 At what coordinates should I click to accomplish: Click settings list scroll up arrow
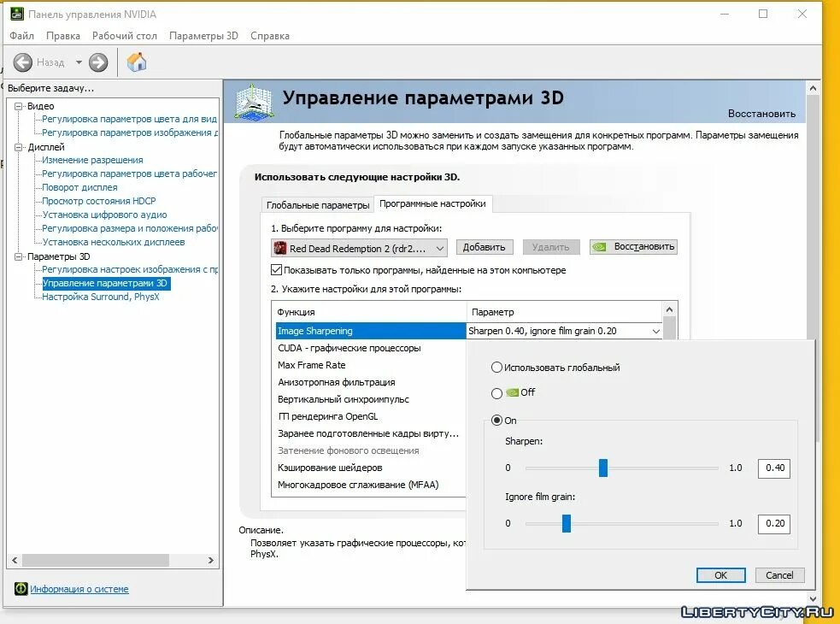[670, 309]
